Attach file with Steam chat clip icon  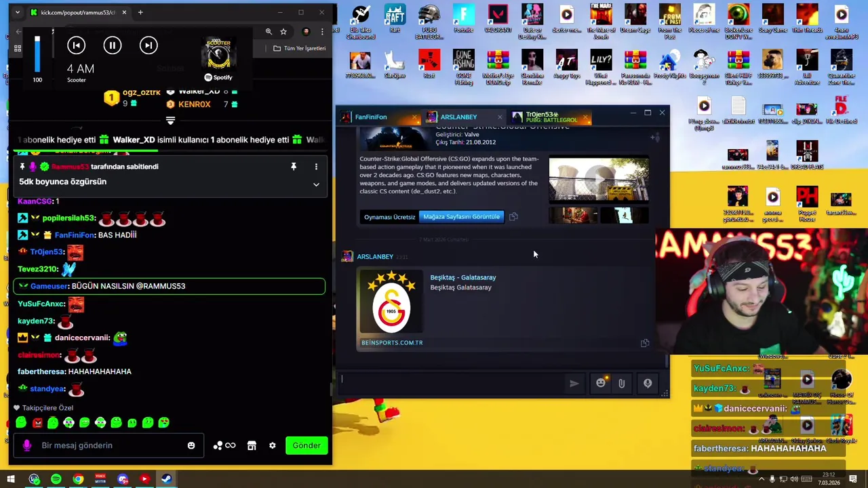click(621, 384)
